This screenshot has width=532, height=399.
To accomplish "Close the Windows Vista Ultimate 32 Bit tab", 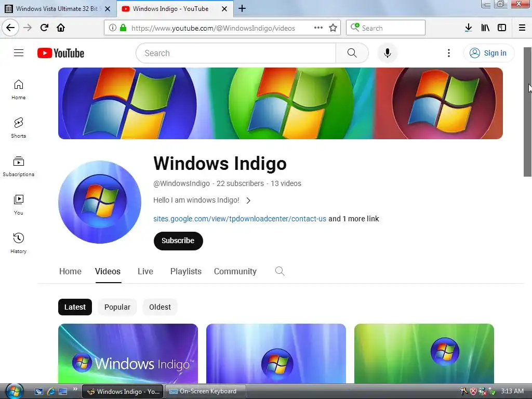I will [x=108, y=9].
